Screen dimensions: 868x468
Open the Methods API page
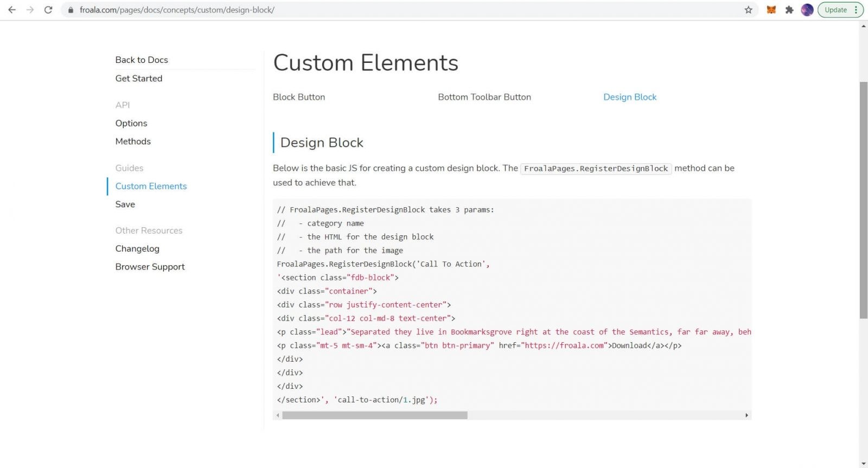pos(133,141)
